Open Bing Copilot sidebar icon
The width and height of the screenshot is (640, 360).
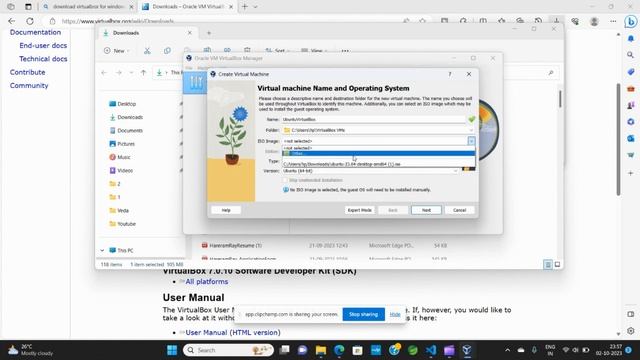tap(631, 21)
